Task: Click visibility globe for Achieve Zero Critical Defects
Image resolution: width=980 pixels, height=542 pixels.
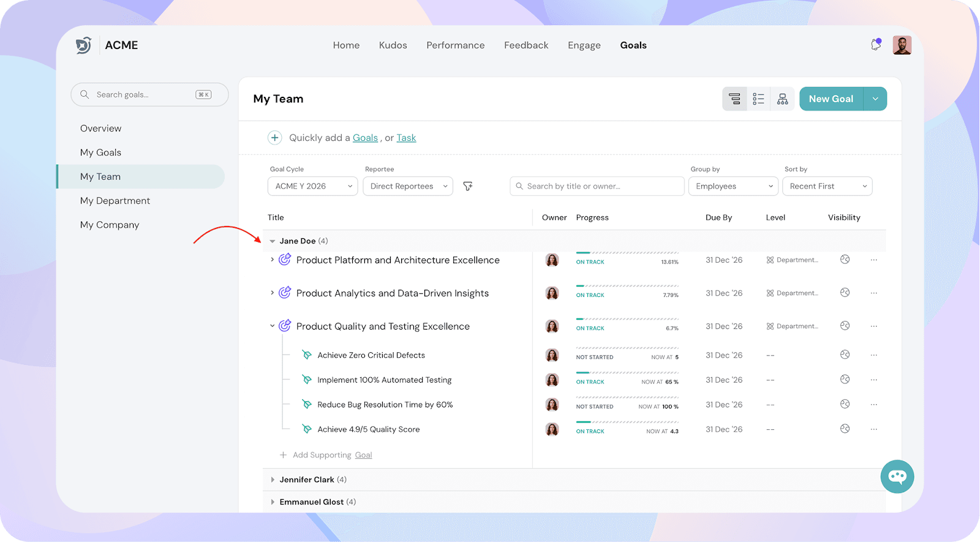Action: pyautogui.click(x=845, y=355)
